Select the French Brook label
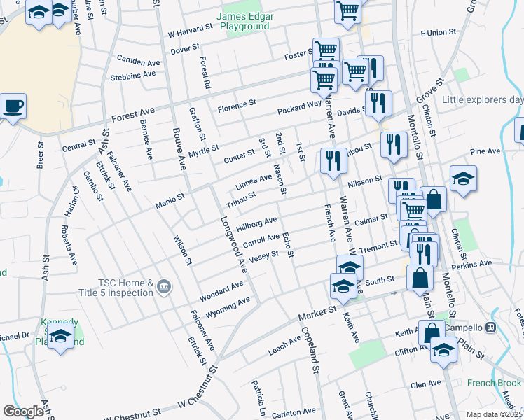 (494, 383)
